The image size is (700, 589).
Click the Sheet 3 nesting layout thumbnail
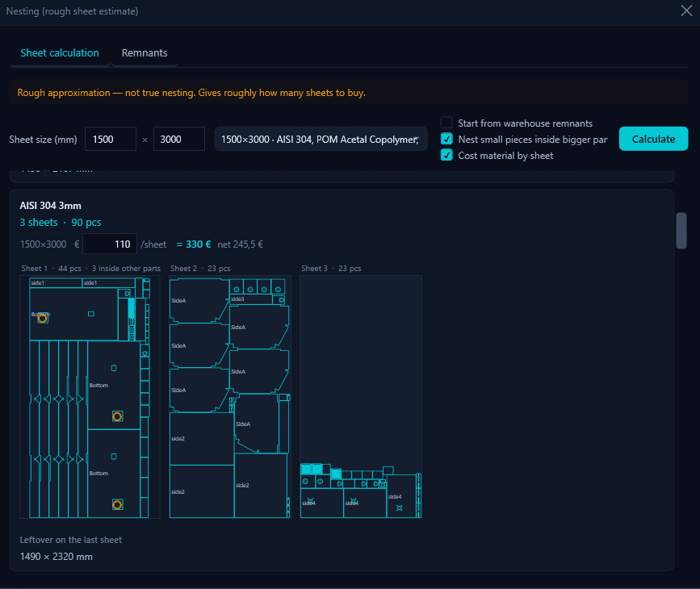361,397
